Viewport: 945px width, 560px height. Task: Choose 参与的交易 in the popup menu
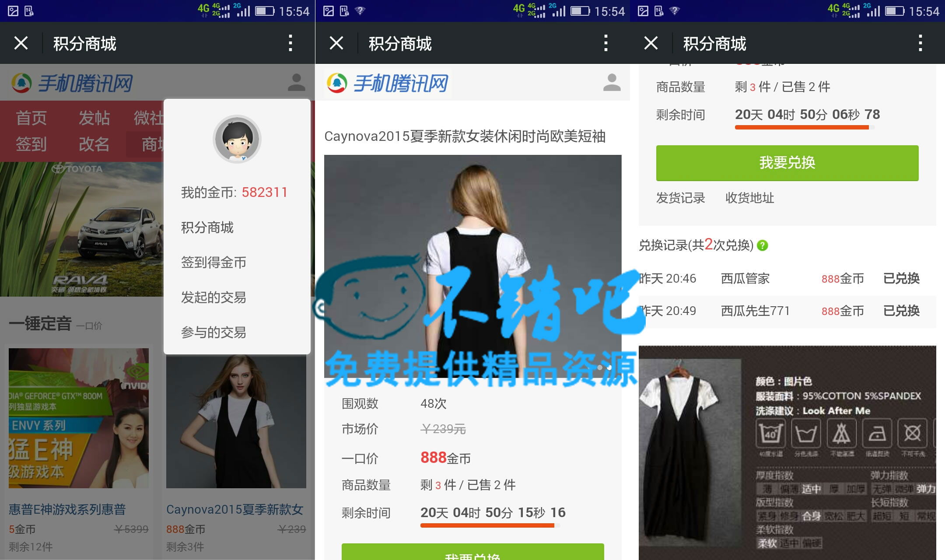[213, 332]
